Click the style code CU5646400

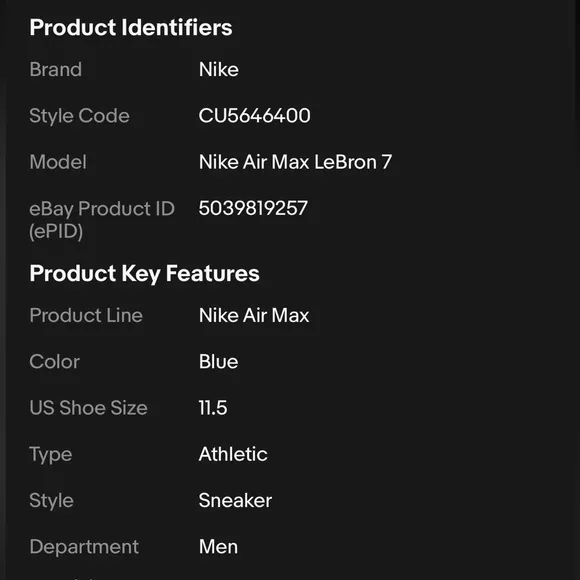(x=254, y=115)
